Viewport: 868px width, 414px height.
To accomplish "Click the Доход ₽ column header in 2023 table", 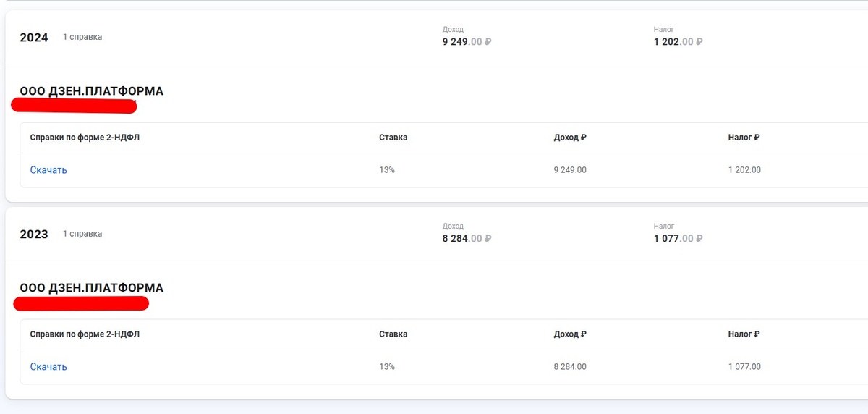I will (569, 334).
